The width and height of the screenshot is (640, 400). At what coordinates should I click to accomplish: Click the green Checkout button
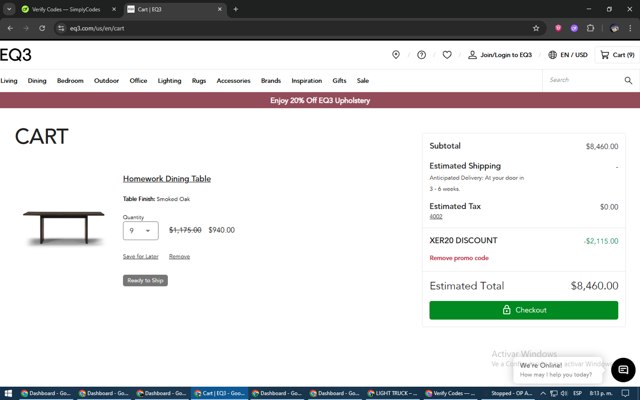pos(524,310)
